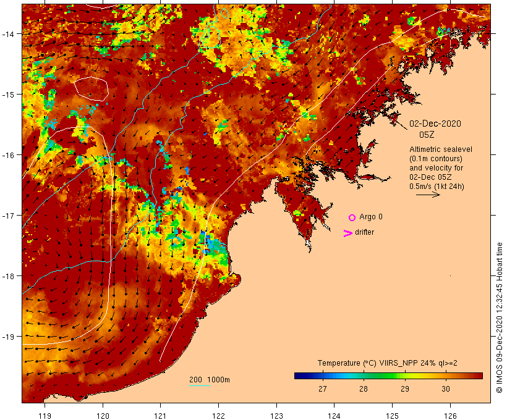Image resolution: width=507 pixels, height=420 pixels.
Task: Click latitude axis label -19
Action: click(8, 337)
